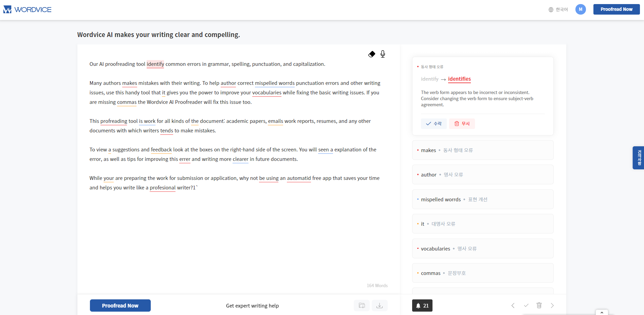The width and height of the screenshot is (644, 315).
Task: Accept all with the checkmark icon in the footer
Action: 526,305
